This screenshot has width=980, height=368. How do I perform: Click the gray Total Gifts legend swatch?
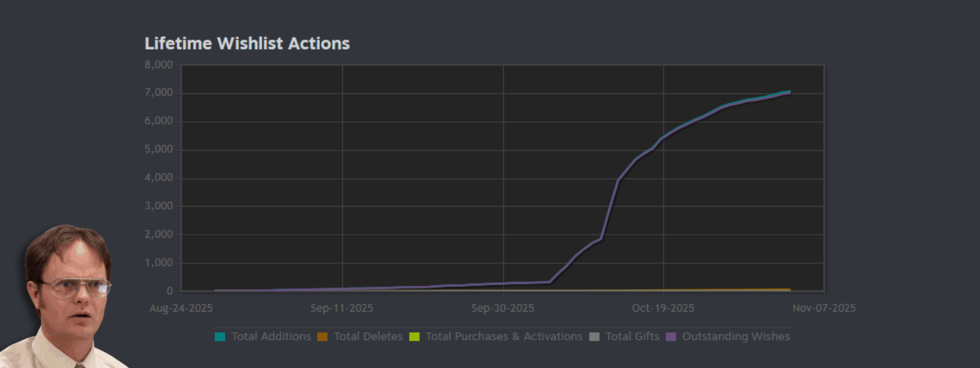click(x=594, y=337)
